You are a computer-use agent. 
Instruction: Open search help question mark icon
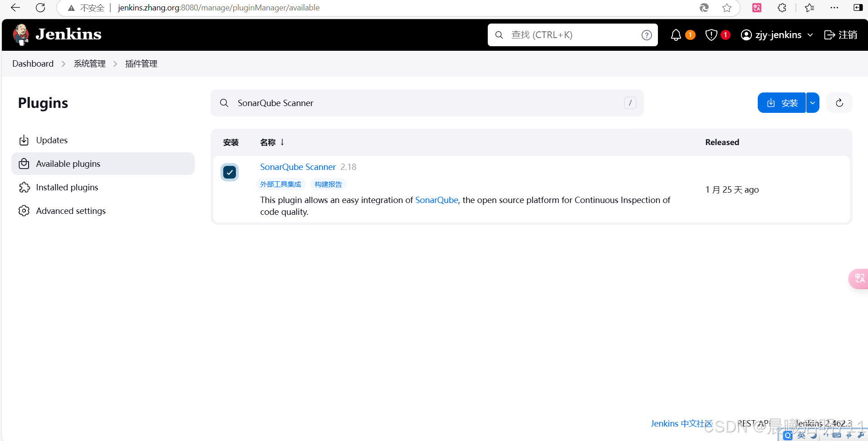pos(647,35)
